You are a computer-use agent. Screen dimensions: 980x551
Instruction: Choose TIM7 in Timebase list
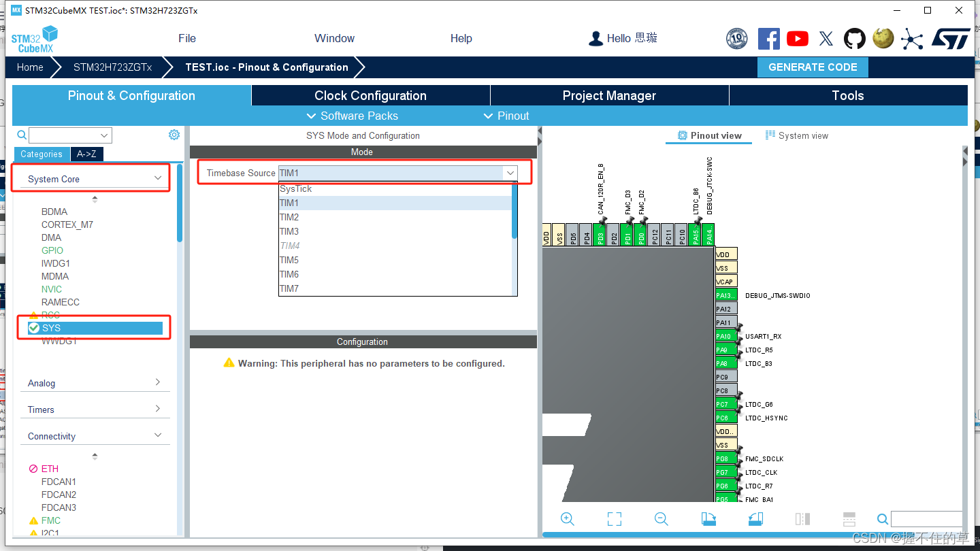pos(395,288)
